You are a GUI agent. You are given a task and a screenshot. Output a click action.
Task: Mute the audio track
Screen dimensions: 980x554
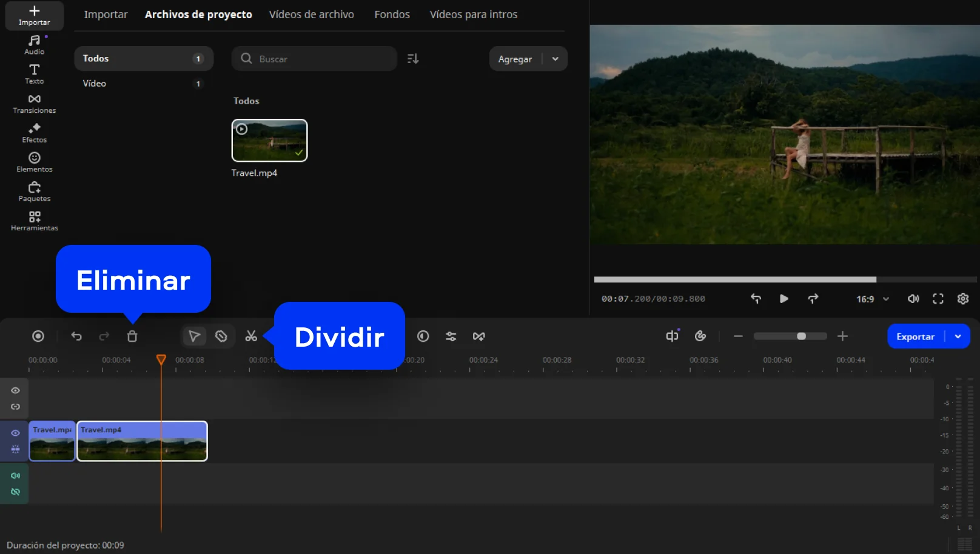point(16,476)
